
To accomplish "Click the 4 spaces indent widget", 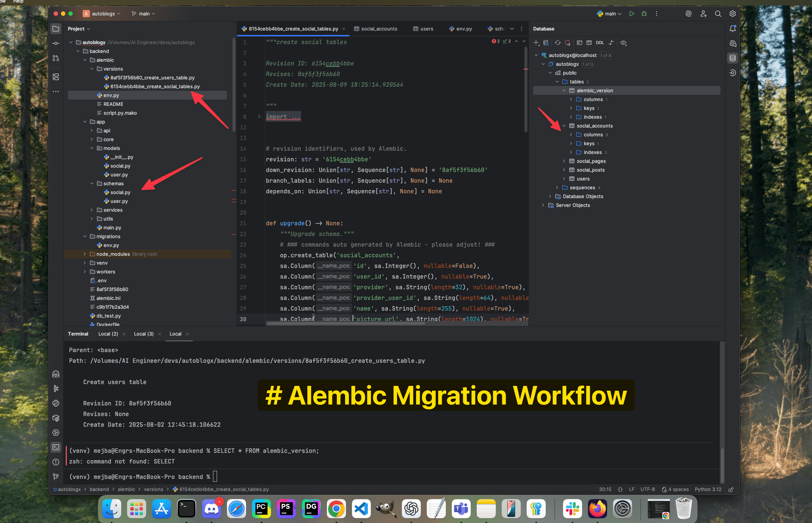I will (675, 490).
